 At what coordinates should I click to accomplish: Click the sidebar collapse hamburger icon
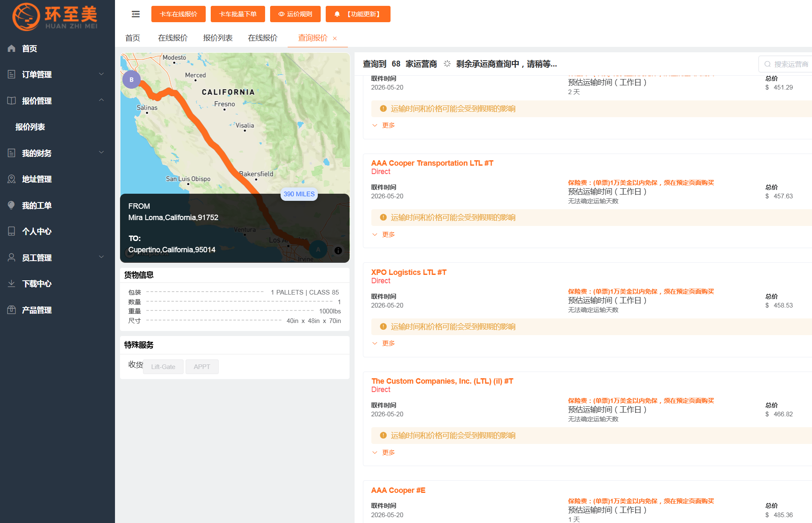pos(135,14)
